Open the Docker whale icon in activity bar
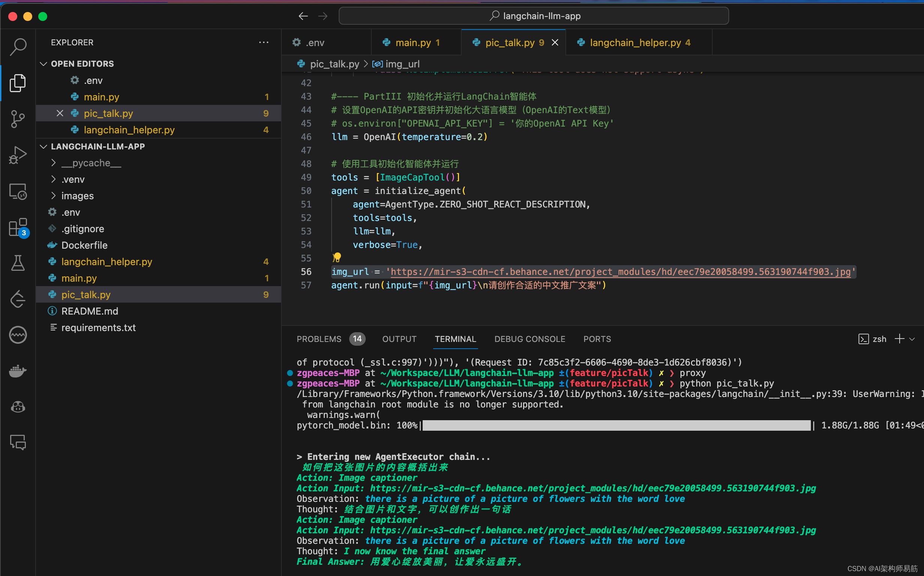Image resolution: width=924 pixels, height=576 pixels. [18, 371]
